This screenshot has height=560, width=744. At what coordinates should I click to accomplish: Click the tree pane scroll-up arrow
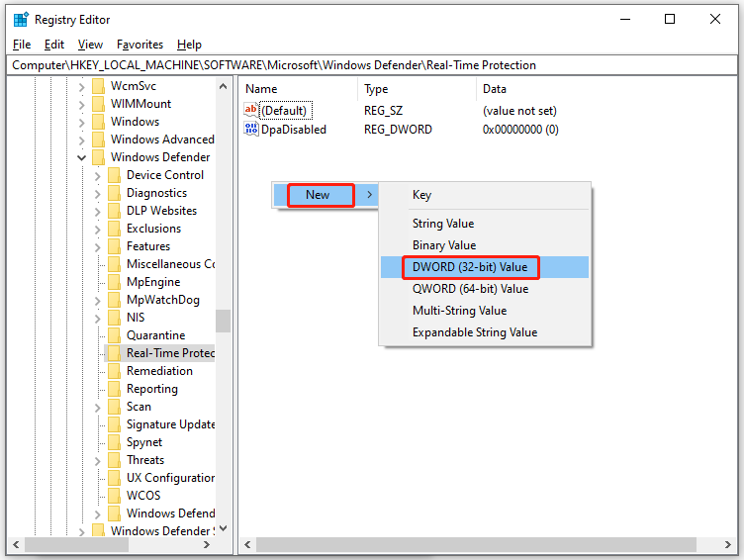(x=223, y=86)
